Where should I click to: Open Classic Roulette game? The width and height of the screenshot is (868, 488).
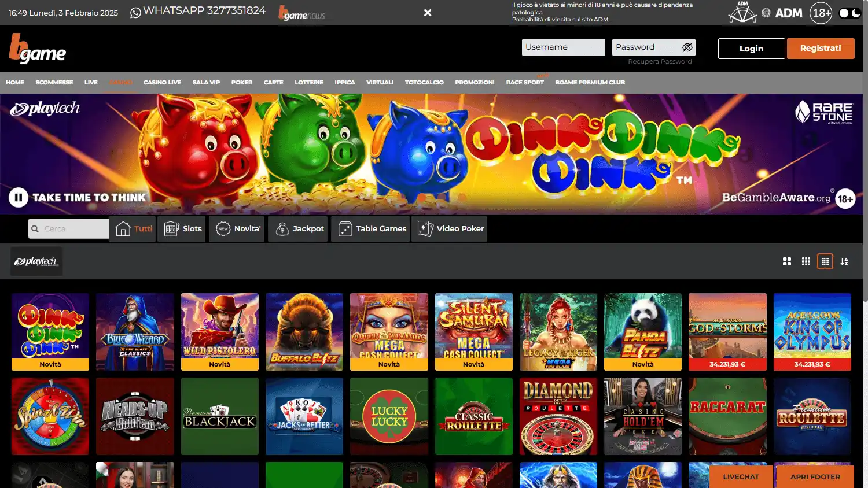(474, 416)
